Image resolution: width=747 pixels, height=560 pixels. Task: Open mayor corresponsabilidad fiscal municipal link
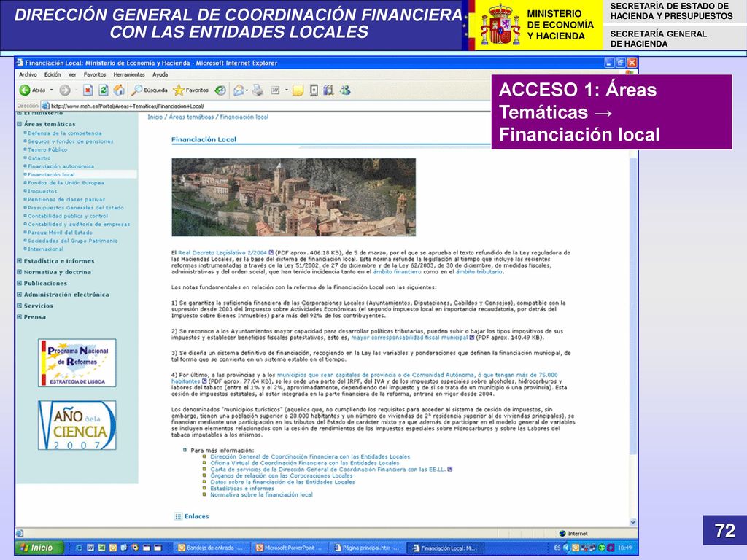pos(409,338)
